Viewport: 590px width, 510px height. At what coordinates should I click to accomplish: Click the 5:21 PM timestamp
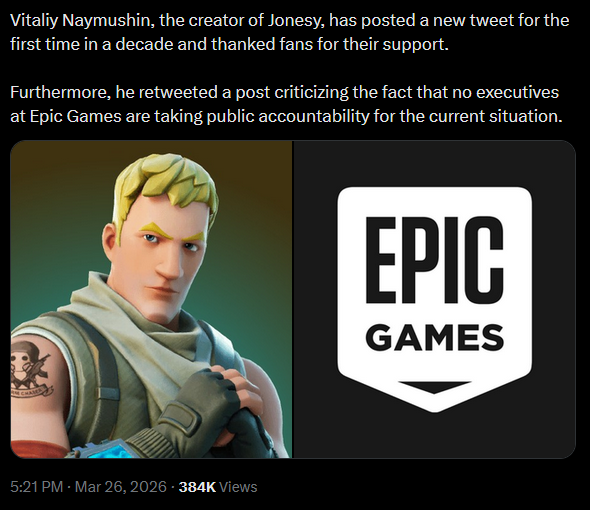click(36, 487)
